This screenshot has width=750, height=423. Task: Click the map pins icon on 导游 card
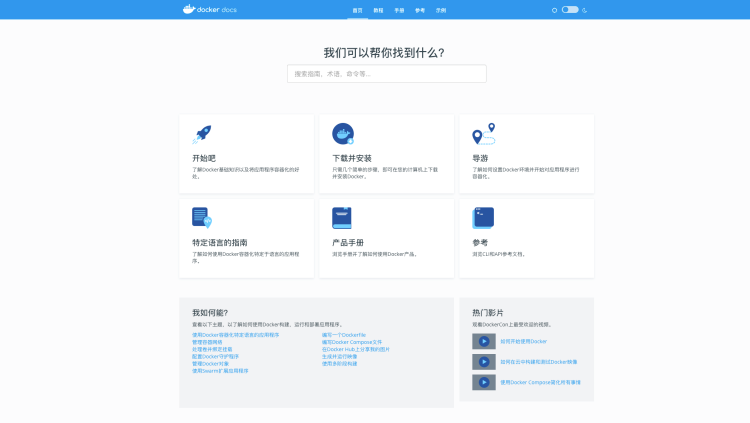484,134
